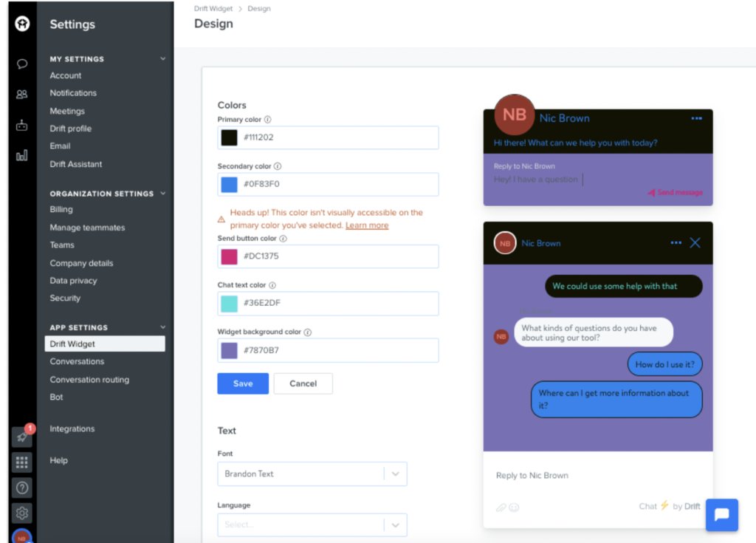Open Help in sidebar

59,460
